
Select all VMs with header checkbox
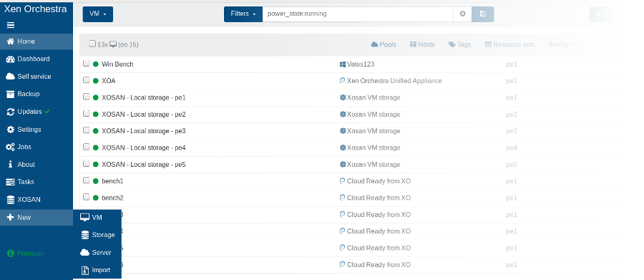(x=92, y=44)
